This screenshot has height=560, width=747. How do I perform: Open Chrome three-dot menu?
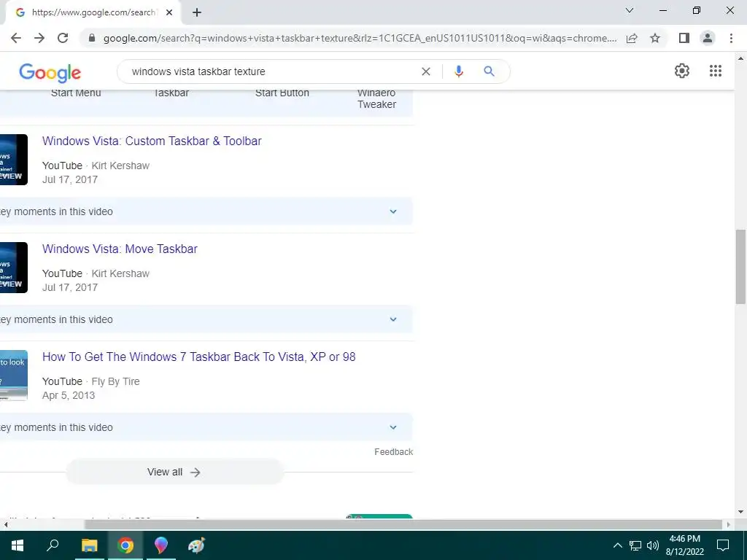click(731, 38)
